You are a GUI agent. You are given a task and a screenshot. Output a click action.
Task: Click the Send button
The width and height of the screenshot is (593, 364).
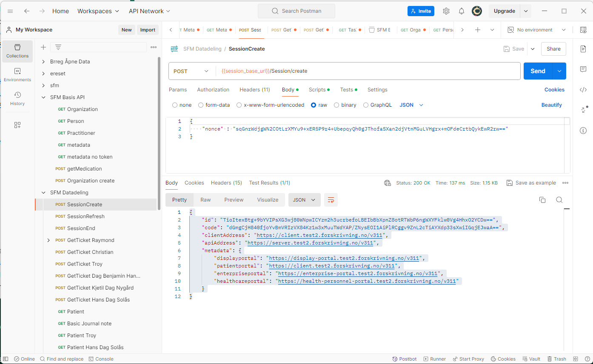[538, 71]
